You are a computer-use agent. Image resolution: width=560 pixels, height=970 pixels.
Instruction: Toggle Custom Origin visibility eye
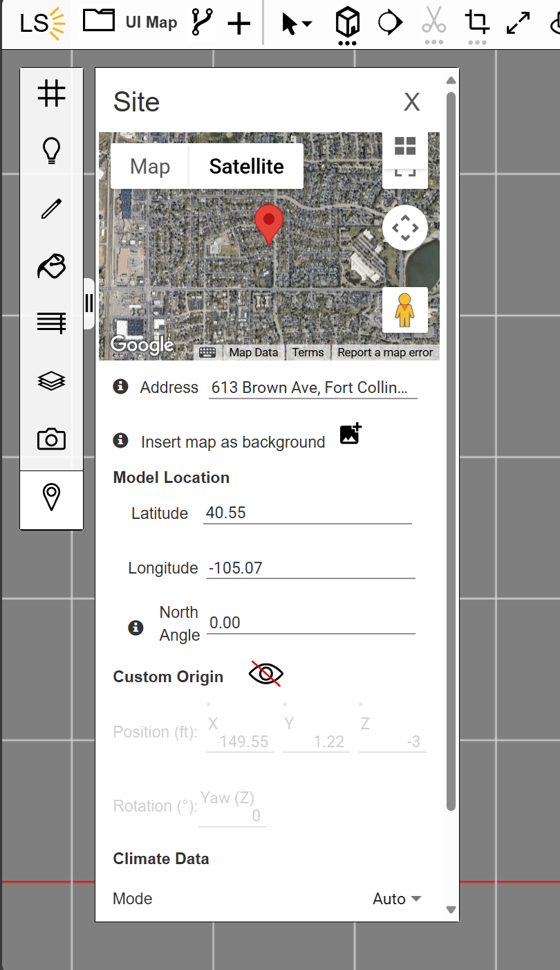[x=266, y=674]
